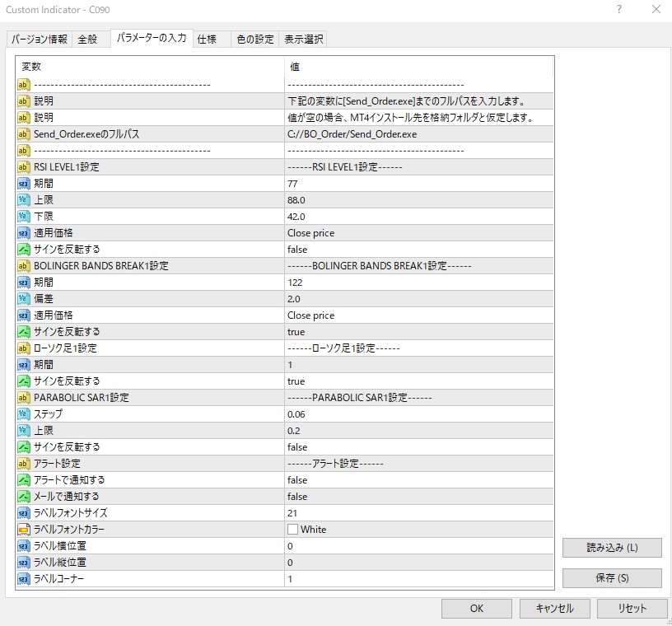Click the 読み込み (L) button
Viewport: 672px width, 626px height.
click(612, 548)
